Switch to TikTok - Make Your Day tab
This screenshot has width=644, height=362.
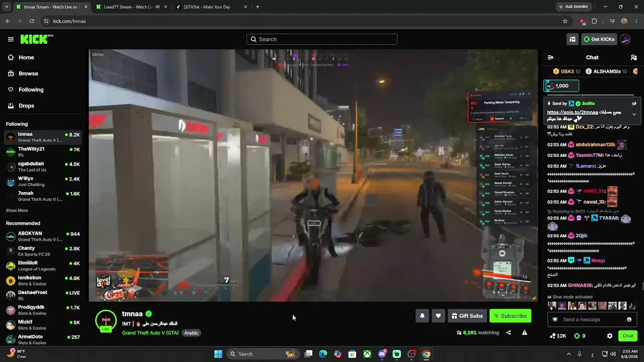[x=211, y=7]
